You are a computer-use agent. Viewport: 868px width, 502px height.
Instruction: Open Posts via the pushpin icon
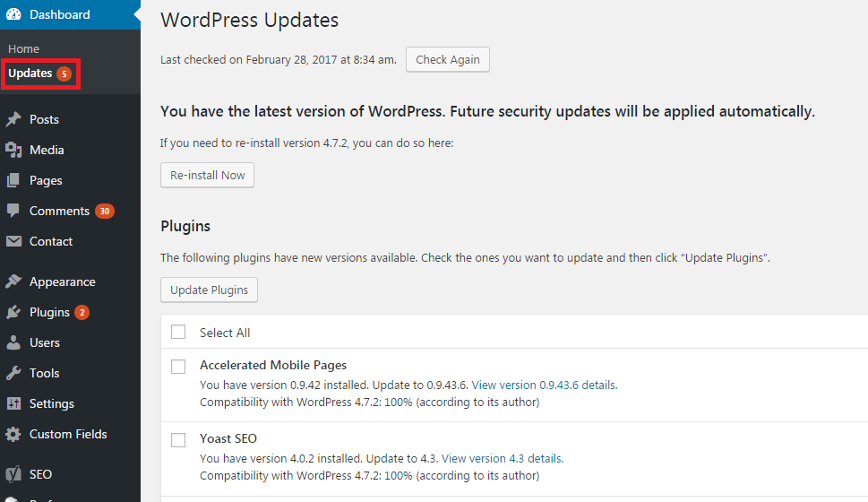(13, 119)
